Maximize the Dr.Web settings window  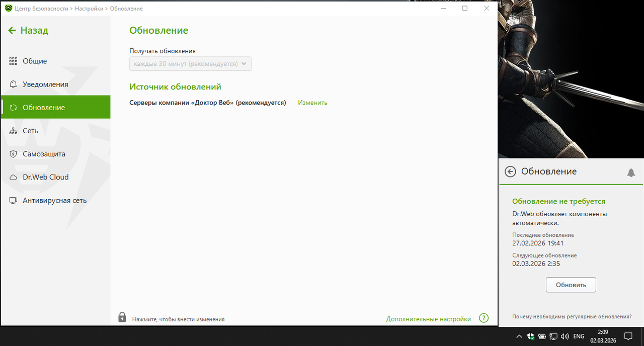(x=465, y=9)
